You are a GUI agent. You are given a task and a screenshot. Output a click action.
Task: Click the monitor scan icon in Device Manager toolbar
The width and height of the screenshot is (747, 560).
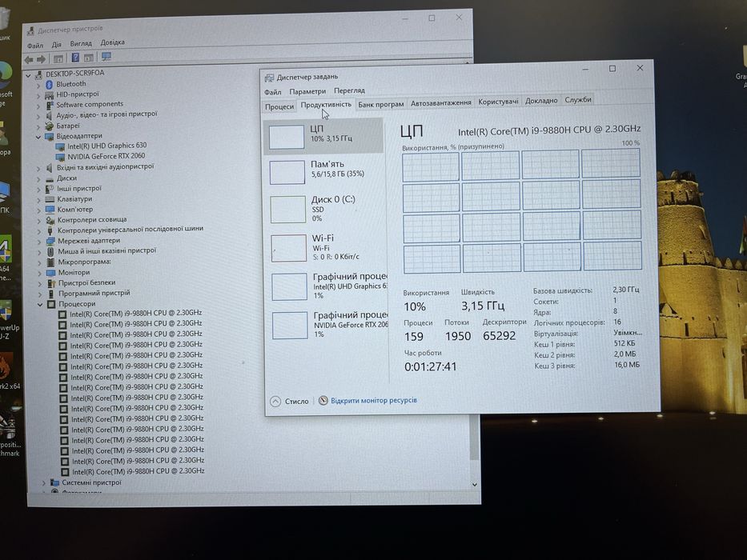(106, 57)
